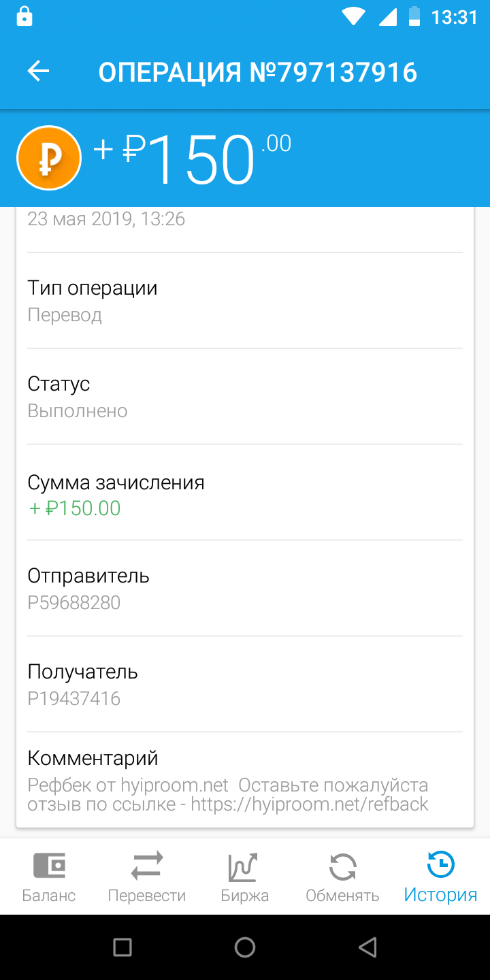The width and height of the screenshot is (490, 980).
Task: Tap the Выполнено status value
Action: pyautogui.click(x=78, y=411)
